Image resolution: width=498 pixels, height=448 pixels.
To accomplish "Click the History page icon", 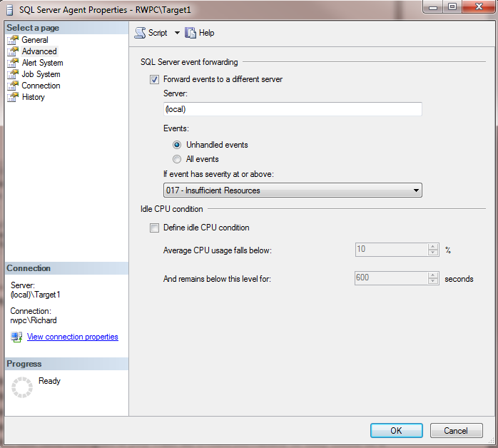I will coord(13,97).
